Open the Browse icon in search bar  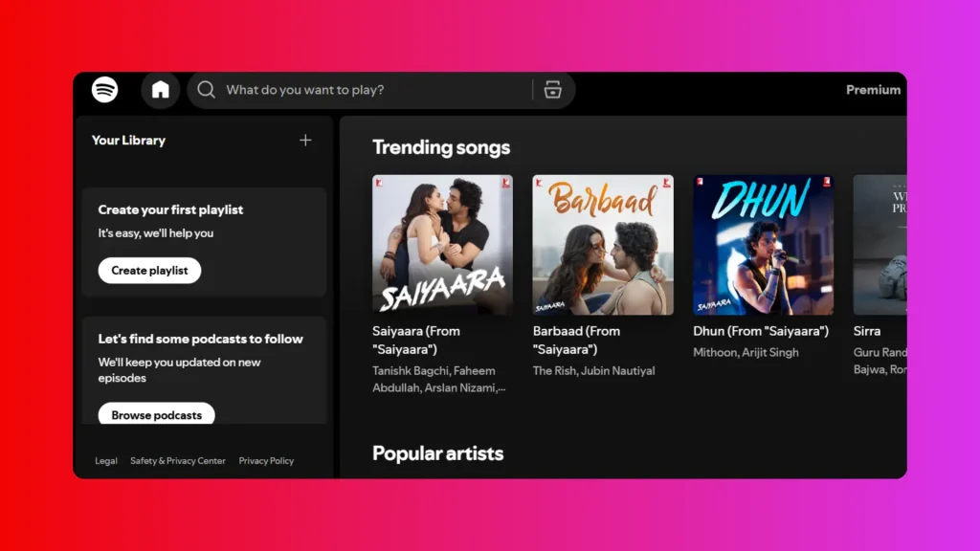[552, 90]
